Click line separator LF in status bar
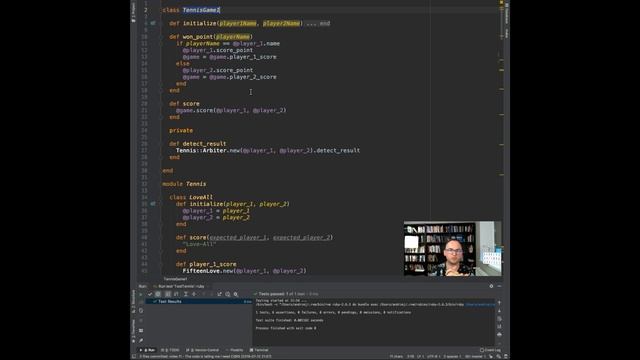The width and height of the screenshot is (640, 360). pyautogui.click(x=420, y=356)
